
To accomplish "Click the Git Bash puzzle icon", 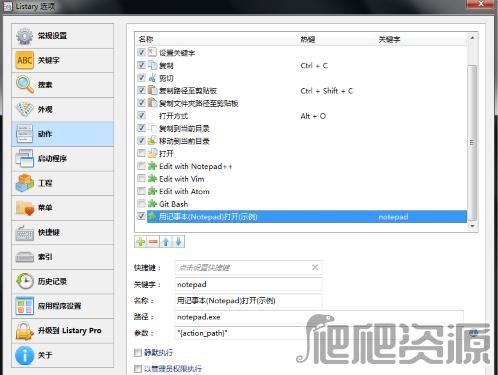I will click(x=152, y=203).
